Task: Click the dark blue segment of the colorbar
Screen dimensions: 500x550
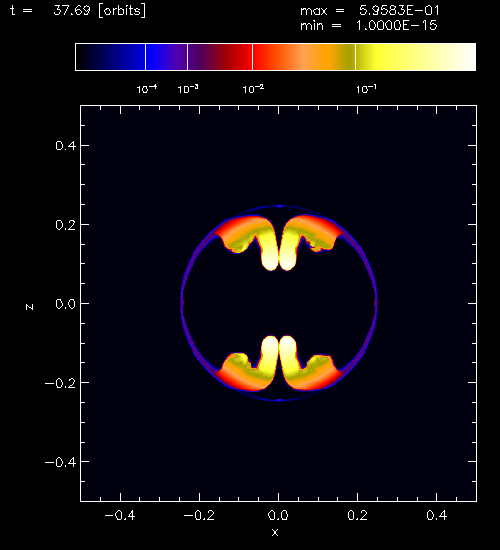Action: click(x=110, y=57)
